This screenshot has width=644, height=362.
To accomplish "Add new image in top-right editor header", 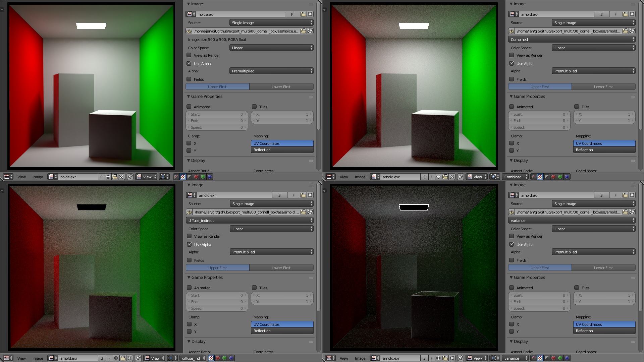I will coord(438,177).
